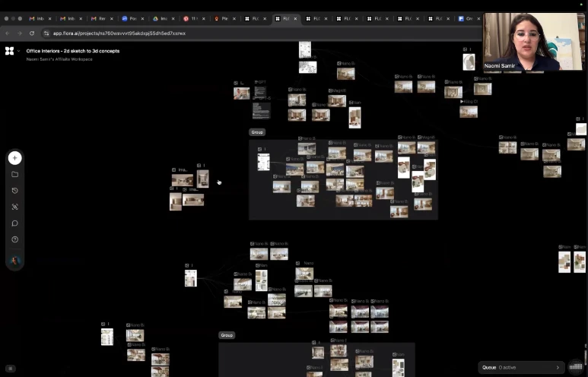
Task: Open the help question mark icon
Action: 14,239
